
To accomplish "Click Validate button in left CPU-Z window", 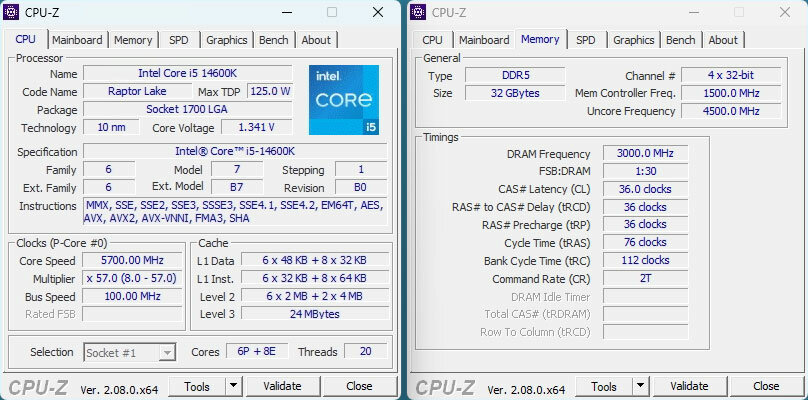I will [282, 386].
